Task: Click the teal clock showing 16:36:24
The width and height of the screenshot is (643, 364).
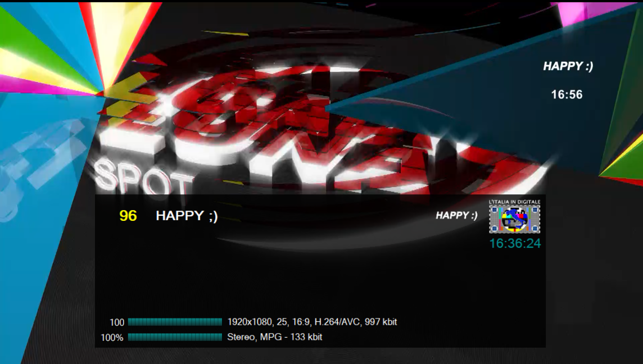Action: pos(515,243)
